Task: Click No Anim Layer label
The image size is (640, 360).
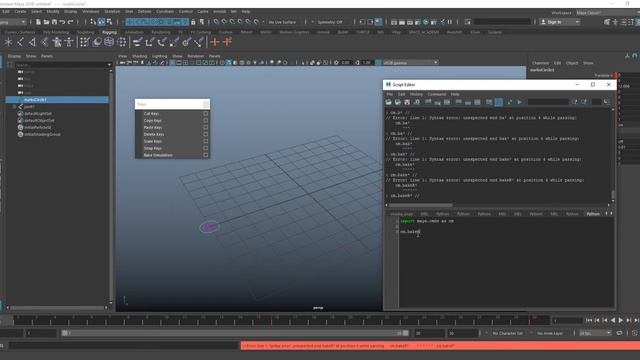Action: (550, 333)
